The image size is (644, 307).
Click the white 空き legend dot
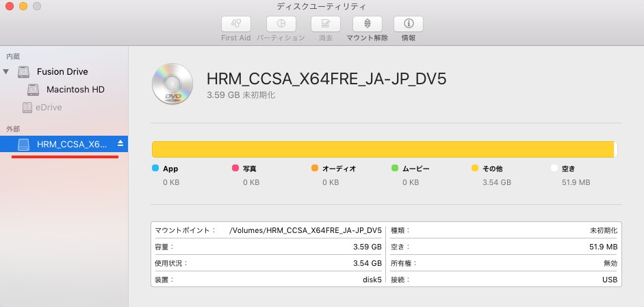(554, 168)
